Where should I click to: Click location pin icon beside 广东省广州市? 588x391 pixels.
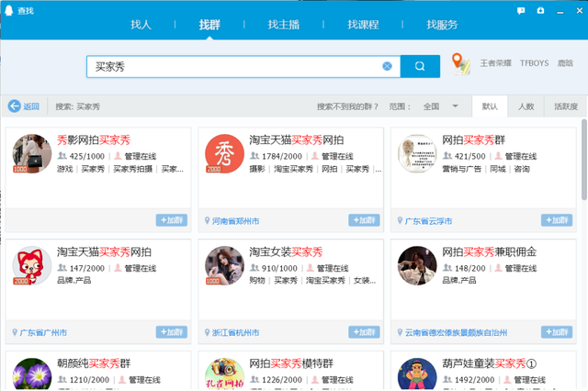click(x=15, y=332)
